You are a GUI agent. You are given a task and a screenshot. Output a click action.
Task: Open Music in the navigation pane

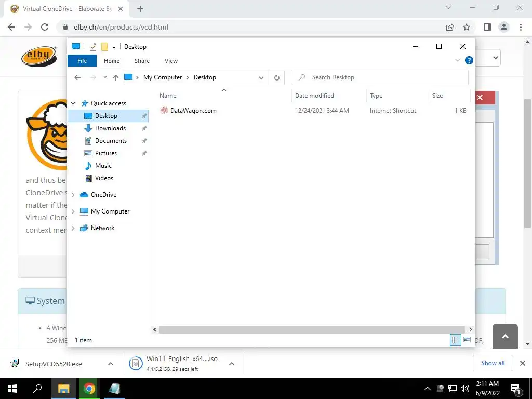coord(103,166)
